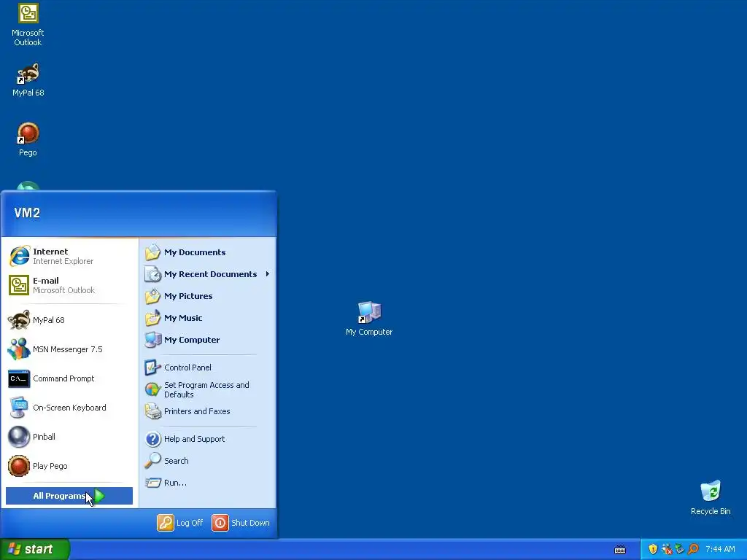Select the Recycle Bin icon

(x=711, y=497)
